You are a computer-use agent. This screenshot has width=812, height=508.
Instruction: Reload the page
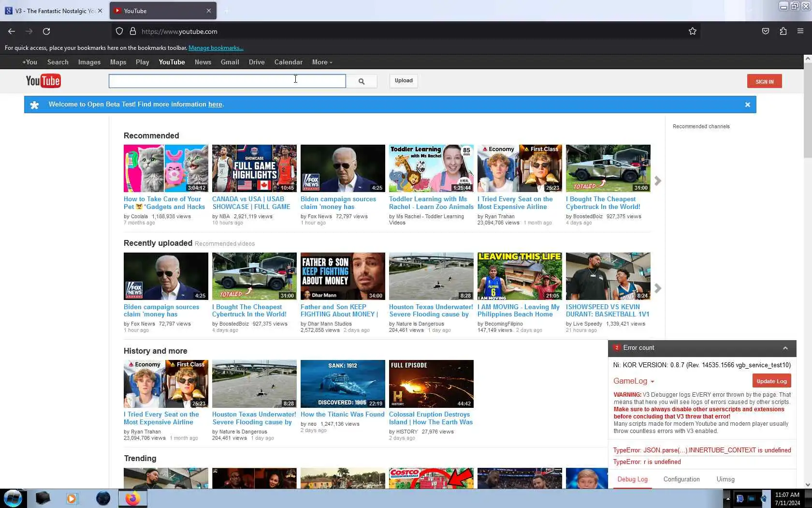(46, 31)
